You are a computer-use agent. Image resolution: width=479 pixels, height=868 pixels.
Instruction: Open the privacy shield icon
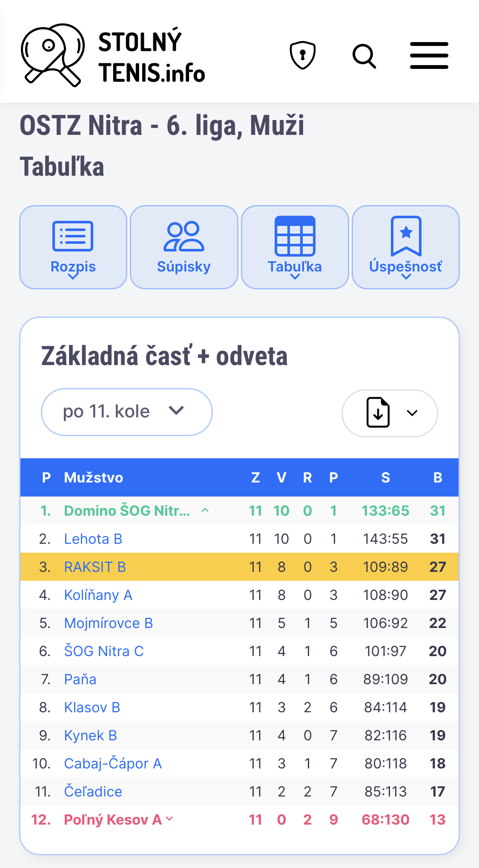(x=303, y=55)
